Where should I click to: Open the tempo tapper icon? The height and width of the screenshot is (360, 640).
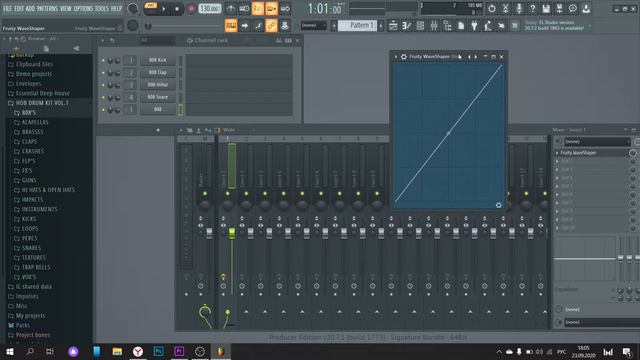point(488,26)
